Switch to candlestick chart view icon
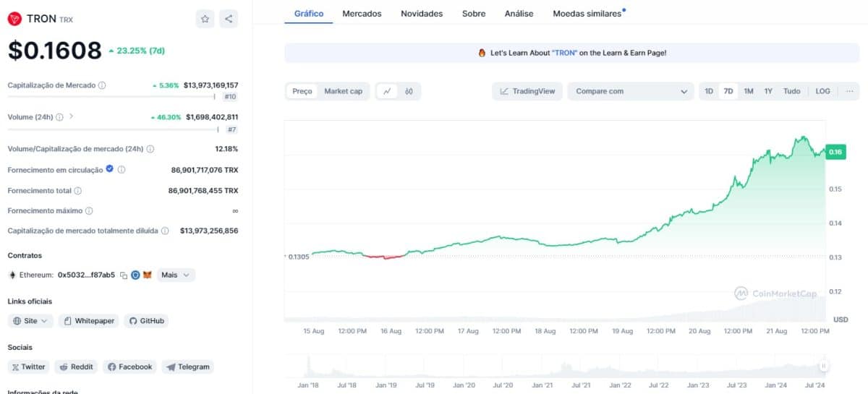 [x=409, y=91]
